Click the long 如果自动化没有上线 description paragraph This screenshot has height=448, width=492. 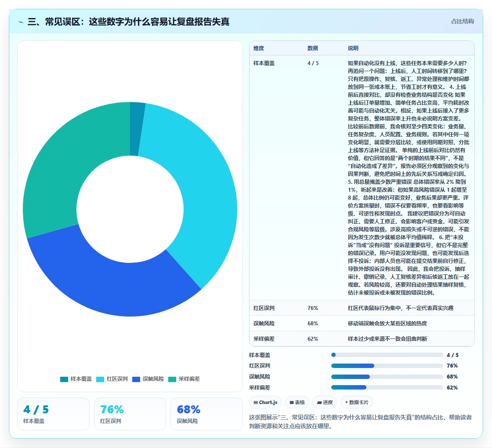tap(409, 178)
